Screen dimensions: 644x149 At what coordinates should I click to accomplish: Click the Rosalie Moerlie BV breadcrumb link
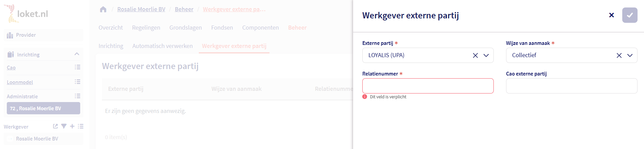tap(141, 9)
